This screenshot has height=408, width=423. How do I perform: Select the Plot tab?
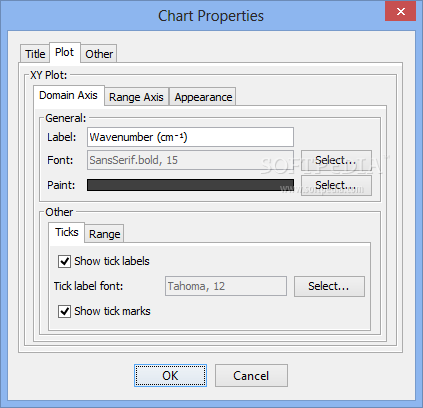(65, 52)
